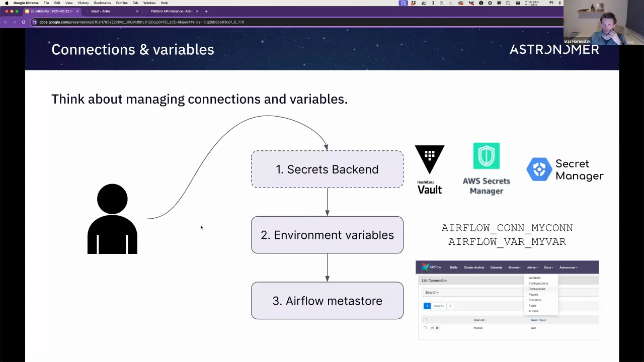Viewport: 644px width, 362px height.
Task: Expand the Docs dropdown in Airflow
Action: [548, 267]
